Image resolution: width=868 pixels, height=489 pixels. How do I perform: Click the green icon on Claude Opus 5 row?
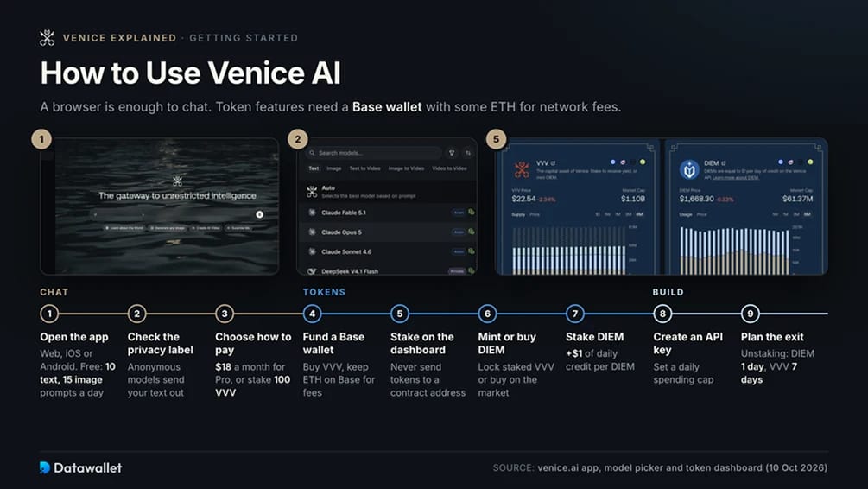pos(471,232)
